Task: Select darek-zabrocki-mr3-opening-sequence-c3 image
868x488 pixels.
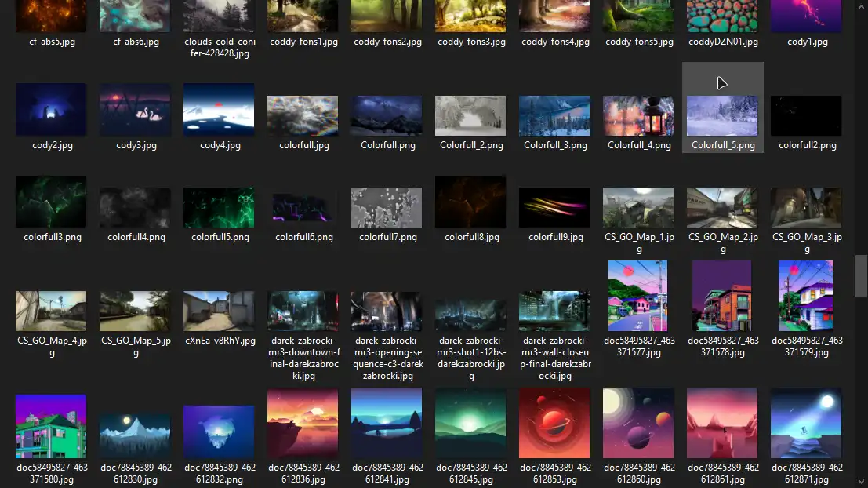Action: [387, 311]
